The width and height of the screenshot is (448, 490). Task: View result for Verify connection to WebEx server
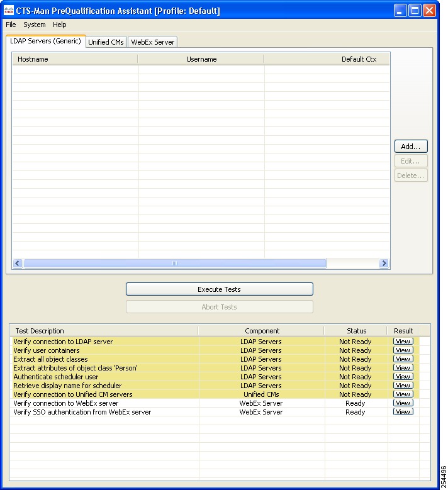click(403, 403)
